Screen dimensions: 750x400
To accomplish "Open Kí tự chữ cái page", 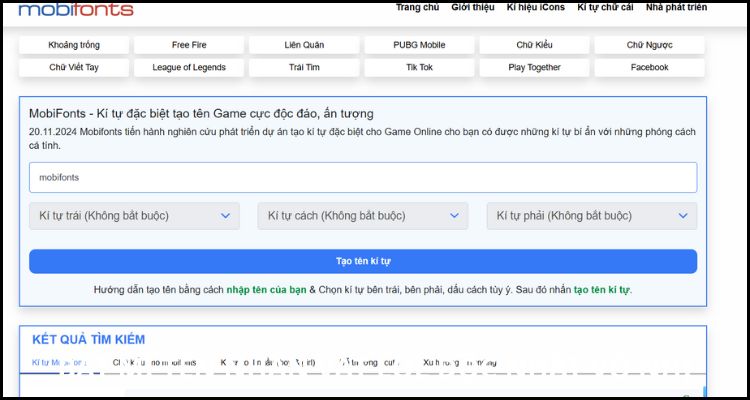I will [x=605, y=8].
